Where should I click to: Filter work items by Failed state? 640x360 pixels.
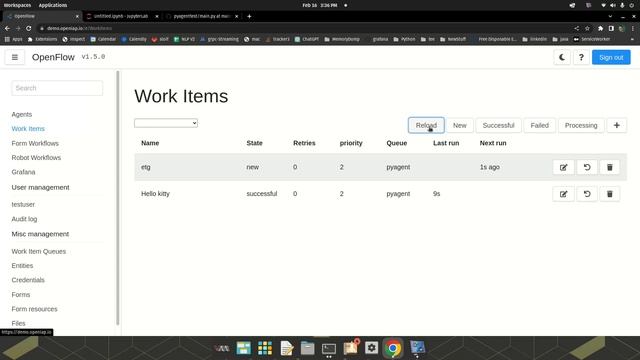click(540, 125)
